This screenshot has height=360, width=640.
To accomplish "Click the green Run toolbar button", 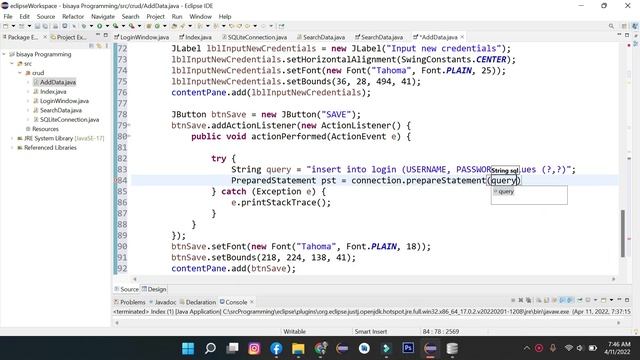I will 99,26.
